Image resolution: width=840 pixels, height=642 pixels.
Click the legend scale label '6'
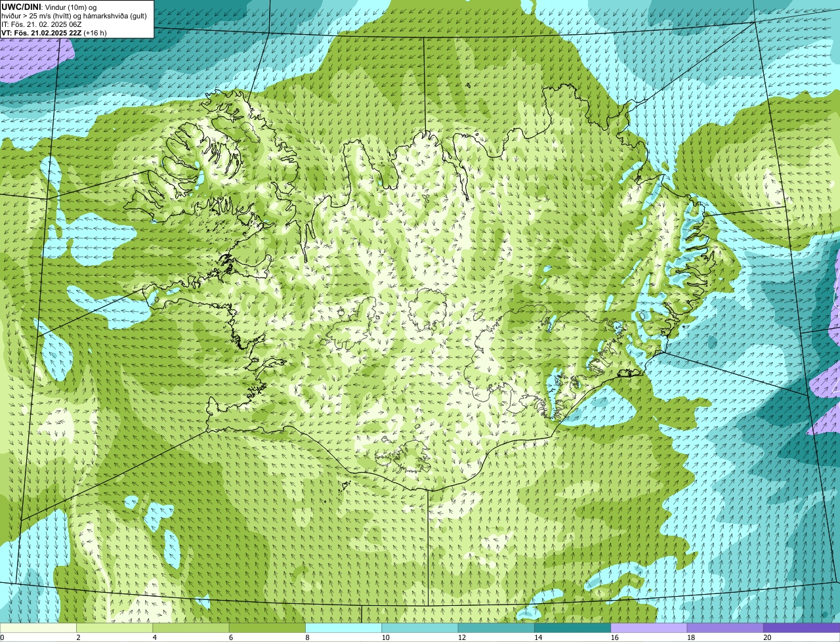click(231, 637)
